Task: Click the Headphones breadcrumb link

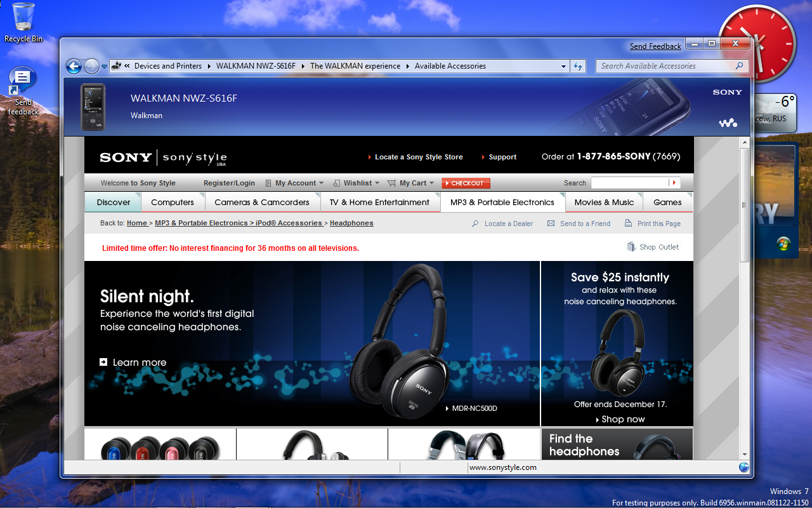Action: click(351, 223)
